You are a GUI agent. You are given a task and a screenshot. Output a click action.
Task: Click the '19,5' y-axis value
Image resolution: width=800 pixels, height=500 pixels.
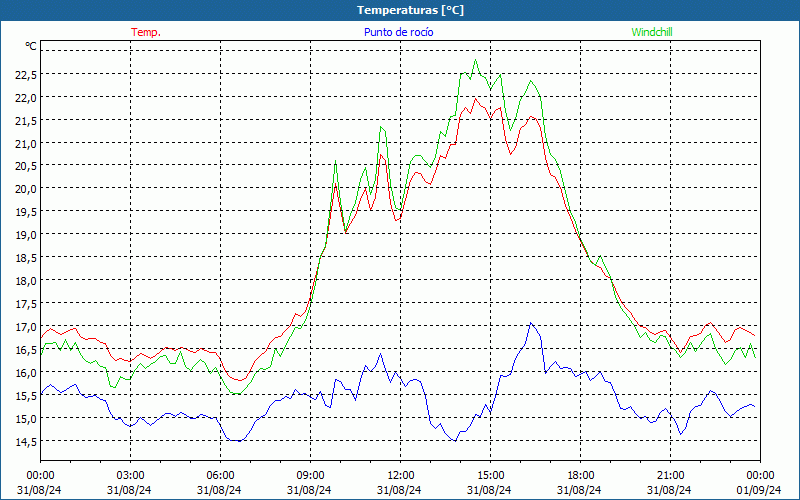click(x=26, y=212)
